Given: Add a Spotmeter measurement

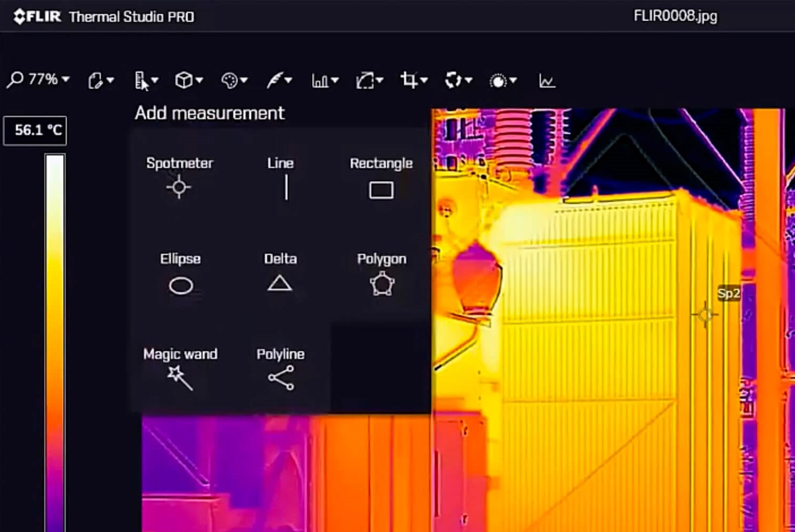Looking at the screenshot, I should [x=179, y=177].
